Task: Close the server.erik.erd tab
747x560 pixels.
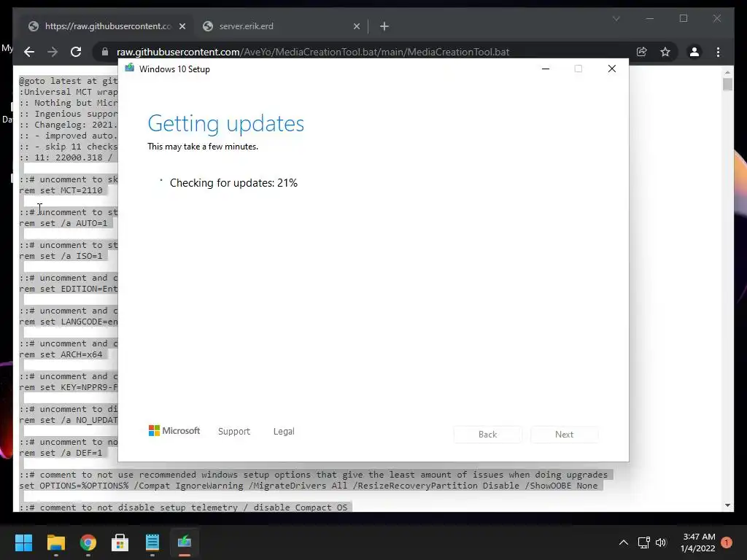Action: 356,27
